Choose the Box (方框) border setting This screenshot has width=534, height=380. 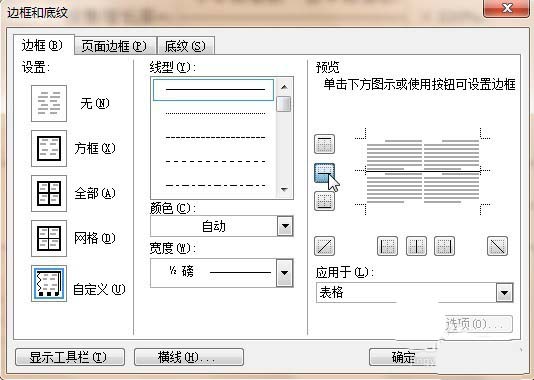(x=49, y=148)
